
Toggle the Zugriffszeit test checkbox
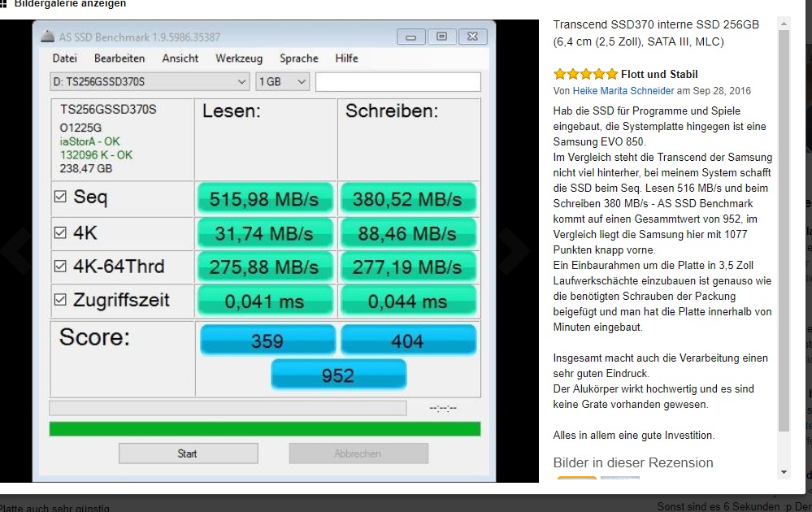(60, 300)
